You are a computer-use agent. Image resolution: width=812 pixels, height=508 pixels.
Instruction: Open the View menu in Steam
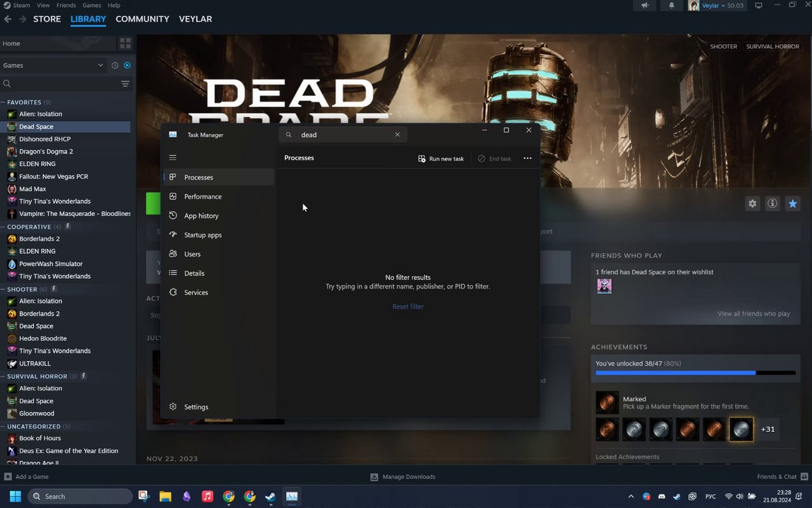click(x=43, y=5)
